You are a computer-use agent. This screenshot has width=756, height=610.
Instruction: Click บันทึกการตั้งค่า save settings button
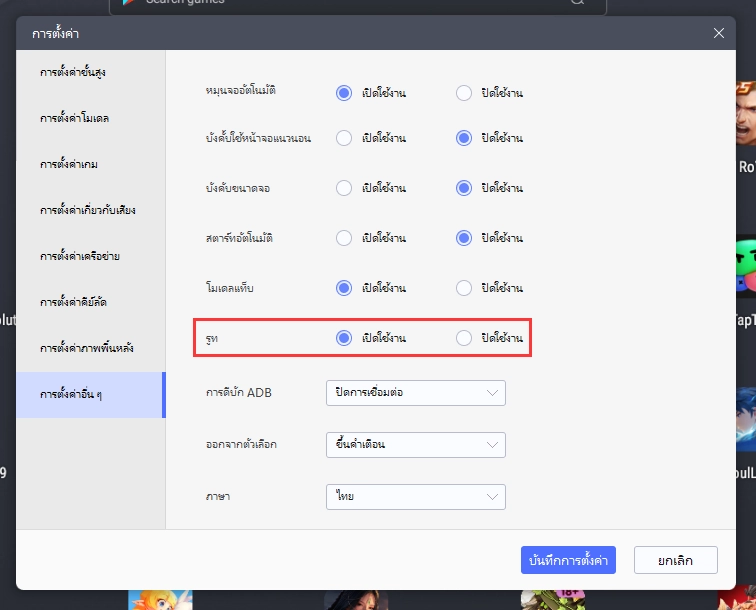[x=568, y=560]
